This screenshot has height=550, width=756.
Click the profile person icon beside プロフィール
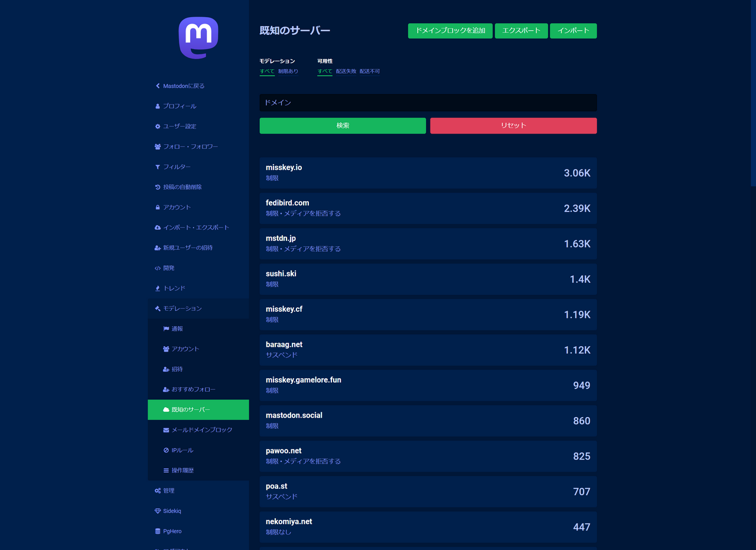click(x=158, y=106)
